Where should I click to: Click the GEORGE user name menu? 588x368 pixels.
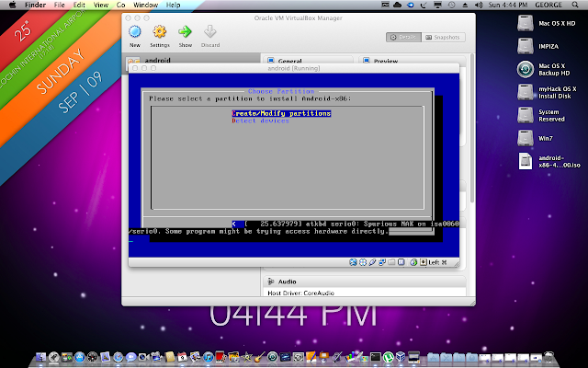(x=548, y=5)
